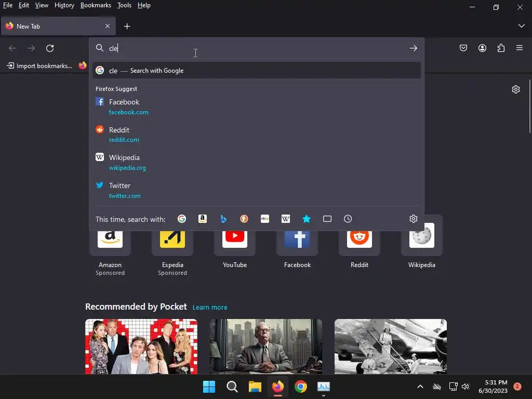Search bookmarks using the star icon
532x399 pixels.
(x=307, y=219)
